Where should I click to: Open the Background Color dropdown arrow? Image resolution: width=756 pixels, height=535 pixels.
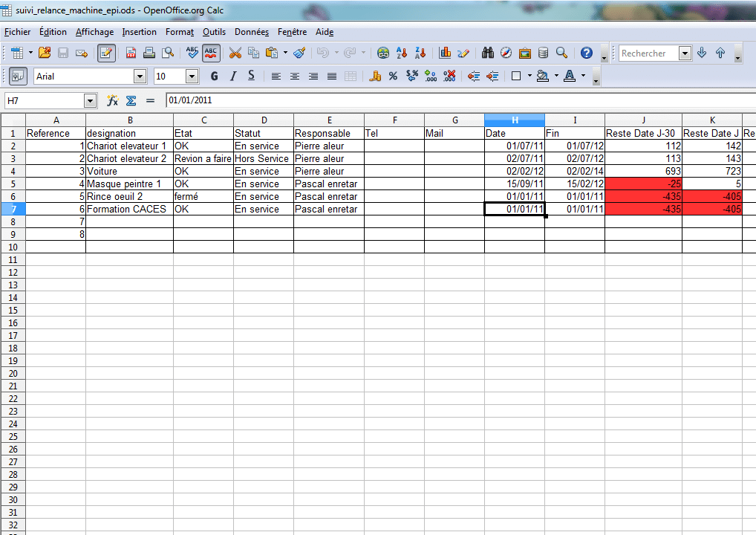tap(556, 76)
